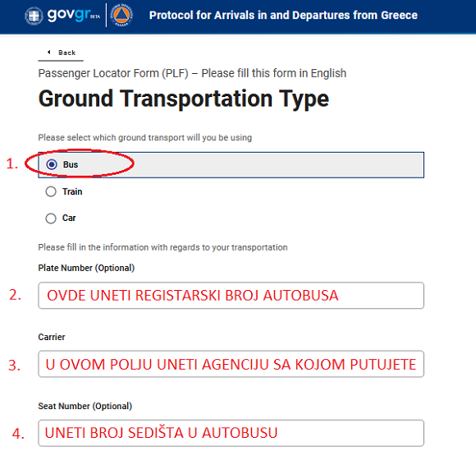Click the small back arrow icon
The width and height of the screenshot is (476, 451).
pyautogui.click(x=49, y=53)
